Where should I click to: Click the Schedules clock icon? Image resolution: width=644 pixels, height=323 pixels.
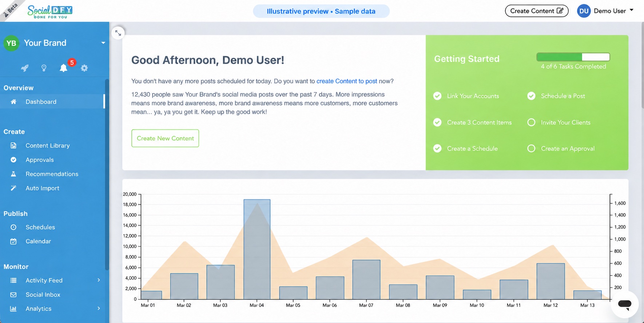pos(13,227)
